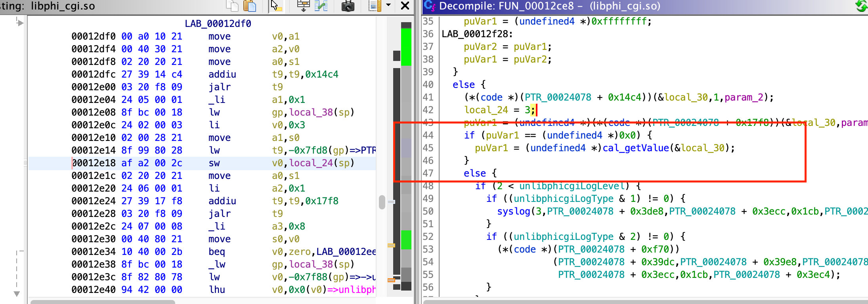Screen dimensions: 868x304
Task: Click unlibphicgiLogType on line 49
Action: point(564,199)
